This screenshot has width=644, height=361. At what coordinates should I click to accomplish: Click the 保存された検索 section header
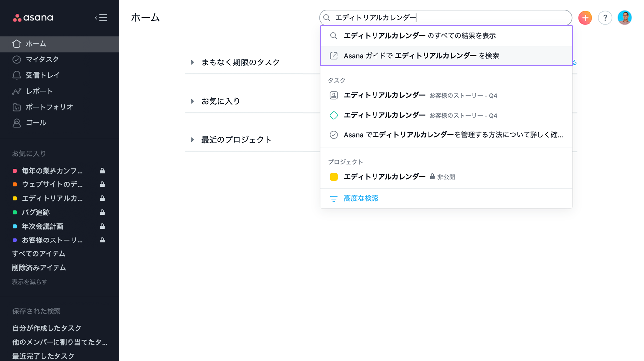pos(37,311)
